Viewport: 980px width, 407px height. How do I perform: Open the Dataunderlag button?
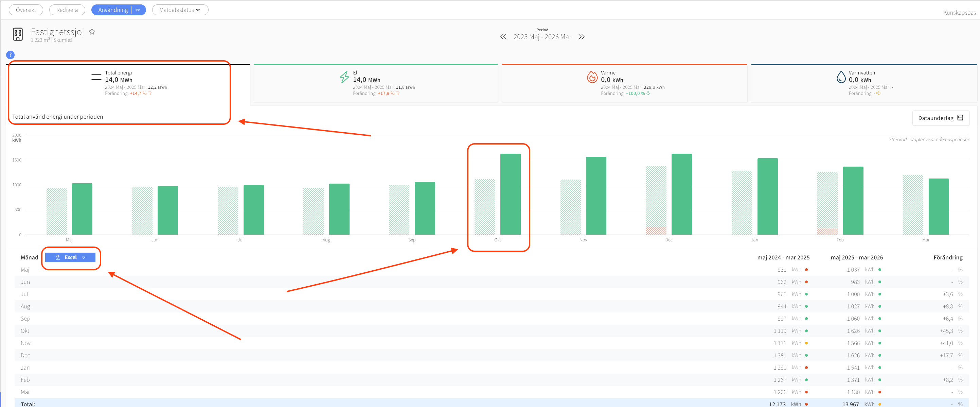coord(941,118)
